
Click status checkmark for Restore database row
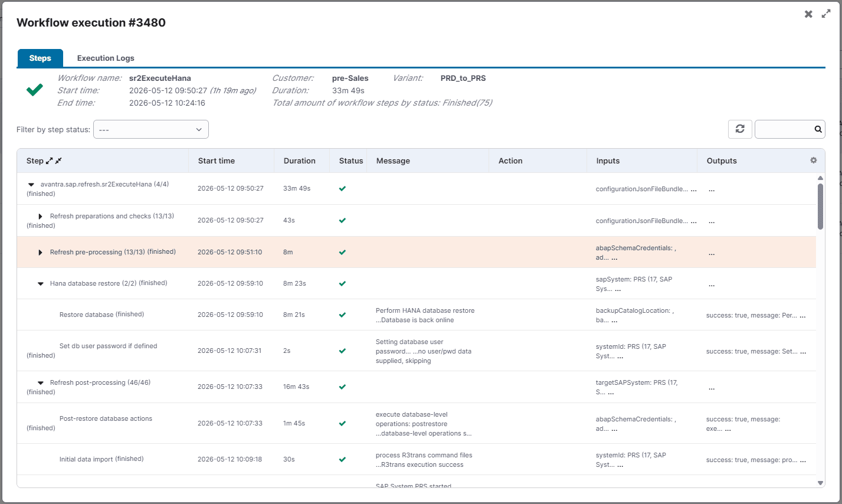[x=342, y=315]
